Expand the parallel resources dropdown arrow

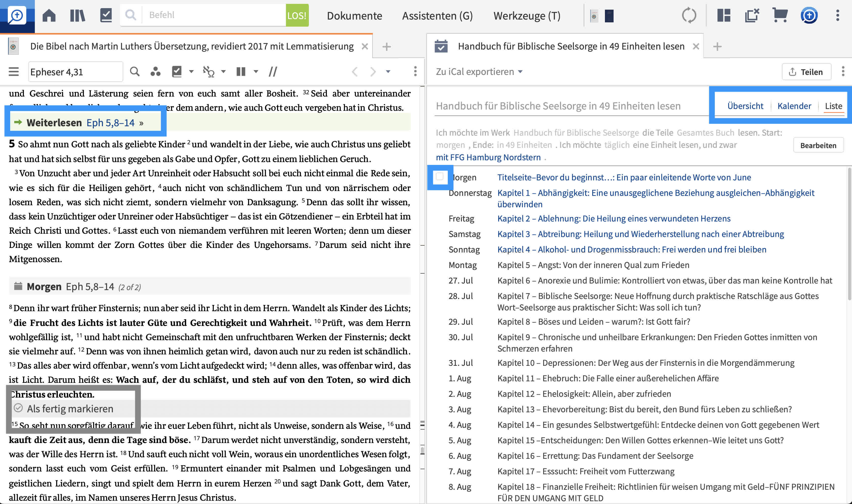256,72
